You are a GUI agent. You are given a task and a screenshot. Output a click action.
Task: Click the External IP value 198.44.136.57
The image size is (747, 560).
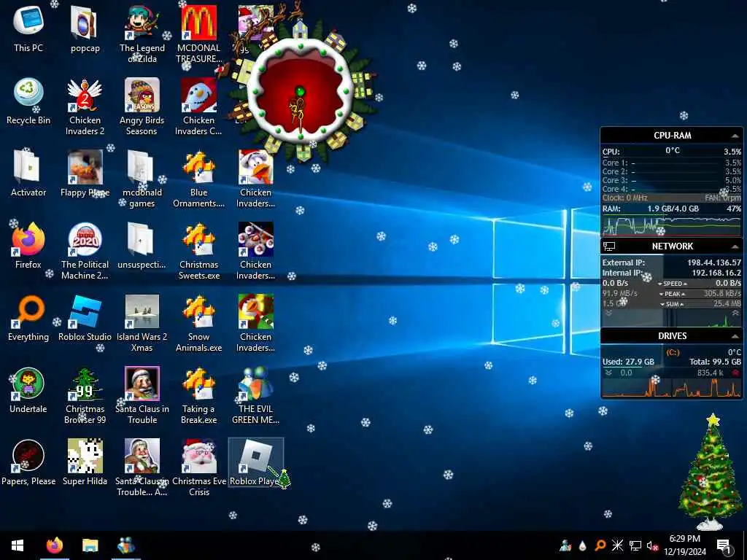pyautogui.click(x=713, y=262)
